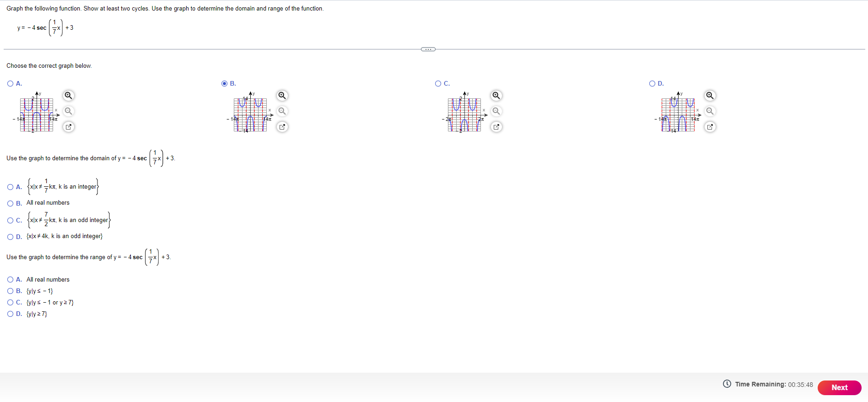Zoom out on graph C
Image resolution: width=868 pixels, height=402 pixels.
pos(496,111)
